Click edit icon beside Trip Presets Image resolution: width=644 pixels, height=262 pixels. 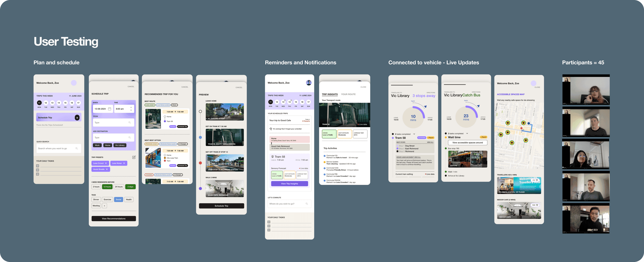click(134, 157)
